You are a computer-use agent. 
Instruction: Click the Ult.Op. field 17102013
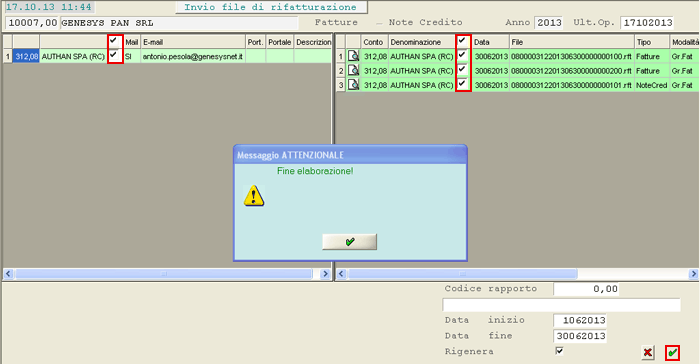[x=647, y=23]
